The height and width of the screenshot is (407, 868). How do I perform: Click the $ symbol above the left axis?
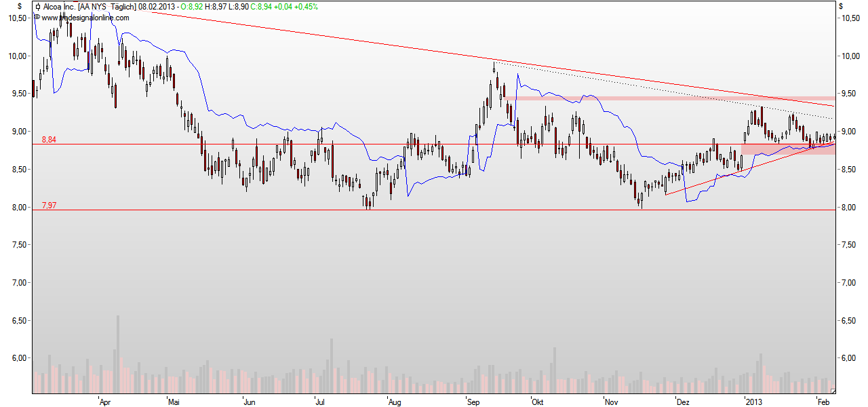[x=20, y=5]
